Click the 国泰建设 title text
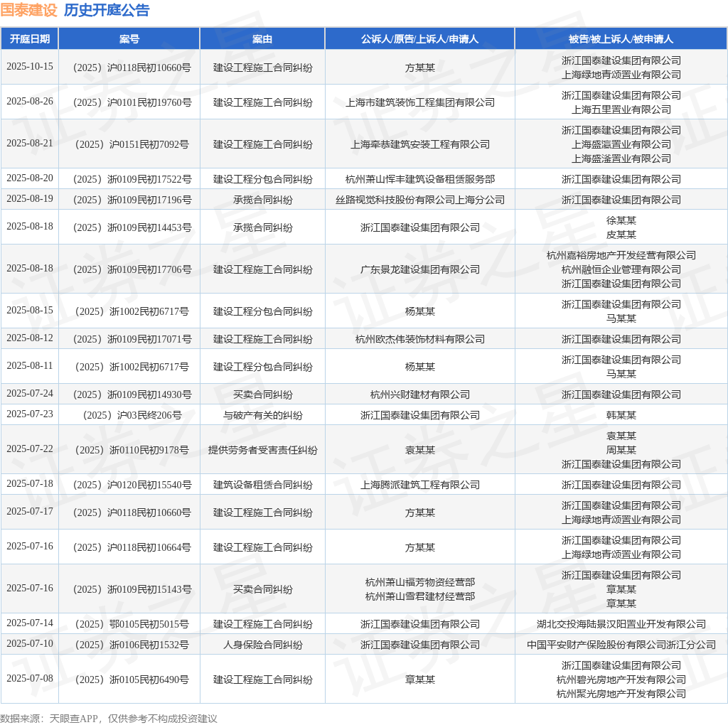 [x=28, y=10]
